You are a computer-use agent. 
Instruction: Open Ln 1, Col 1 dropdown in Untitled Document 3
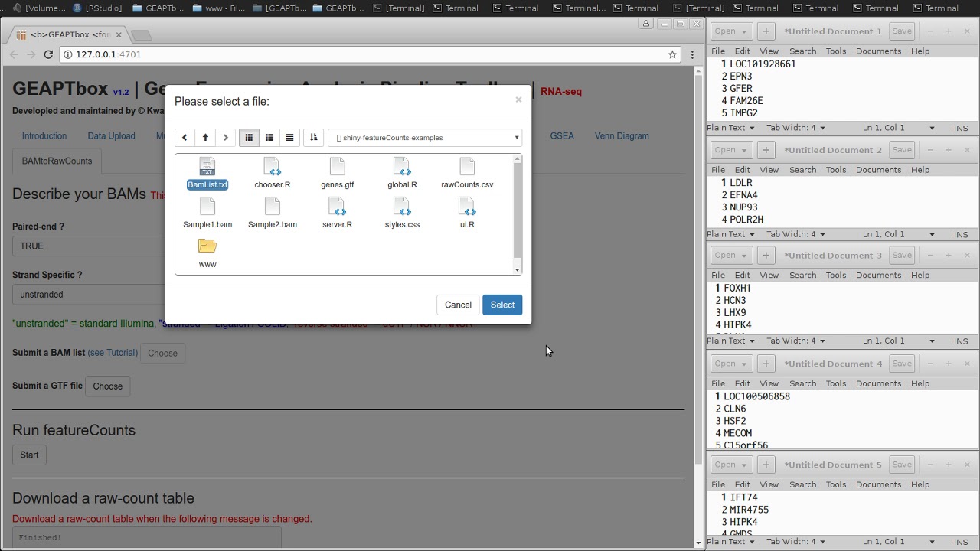coord(899,341)
